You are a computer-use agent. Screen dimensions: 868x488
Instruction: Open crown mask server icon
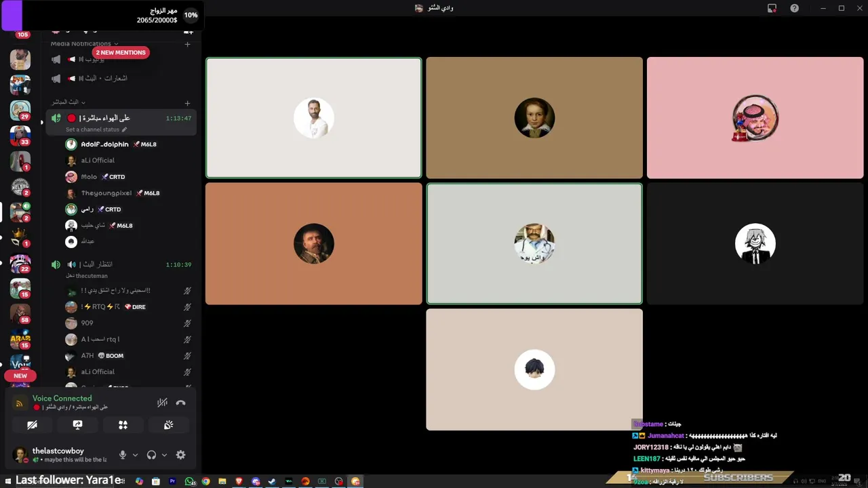click(20, 237)
